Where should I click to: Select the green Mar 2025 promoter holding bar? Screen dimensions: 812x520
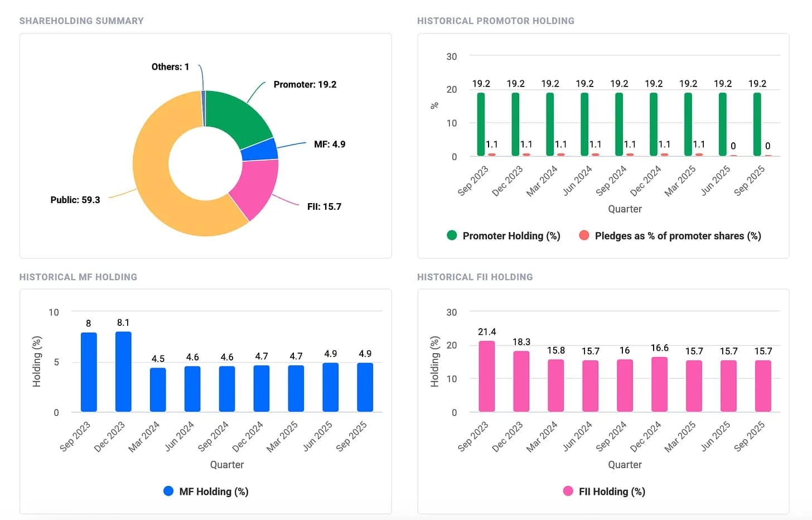[x=689, y=124]
